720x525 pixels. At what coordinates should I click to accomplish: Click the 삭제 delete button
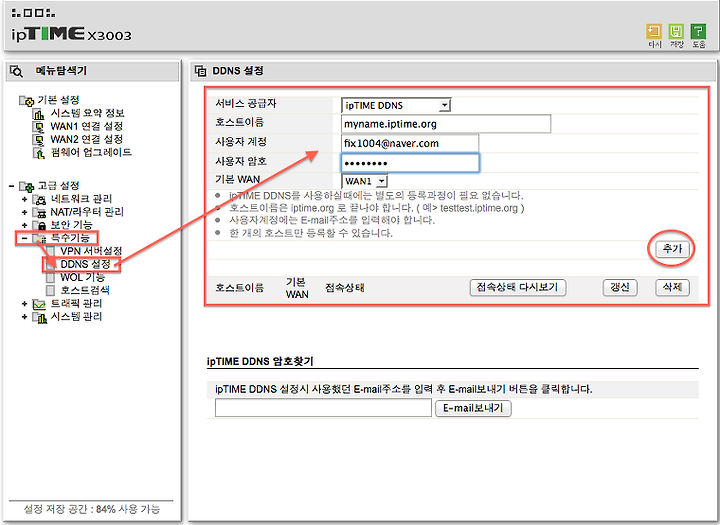click(x=672, y=288)
